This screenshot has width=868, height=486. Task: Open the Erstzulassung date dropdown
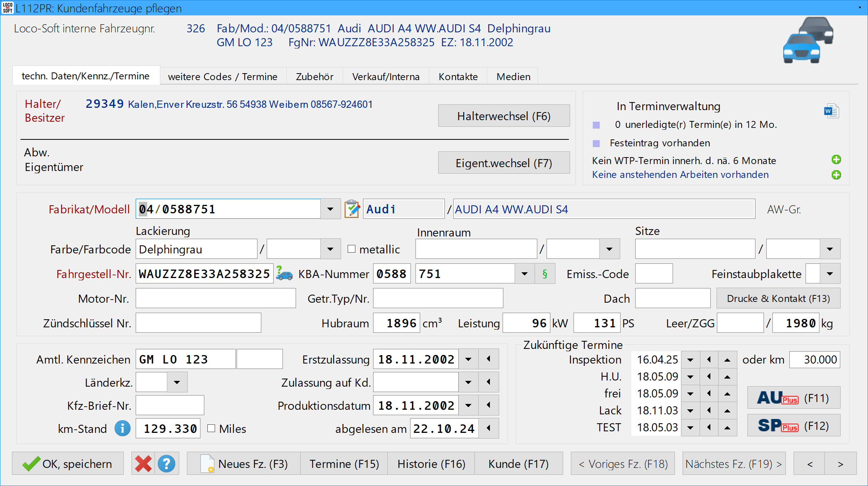(x=468, y=359)
